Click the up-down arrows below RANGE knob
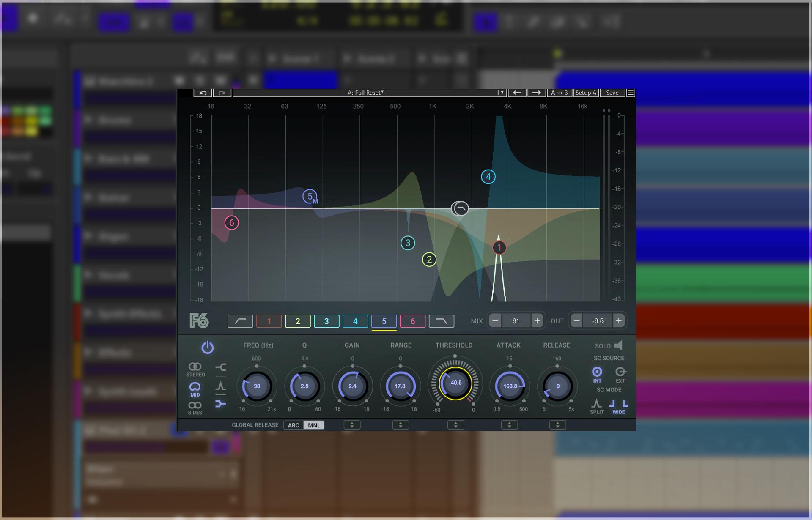The height and width of the screenshot is (520, 812). pos(401,425)
